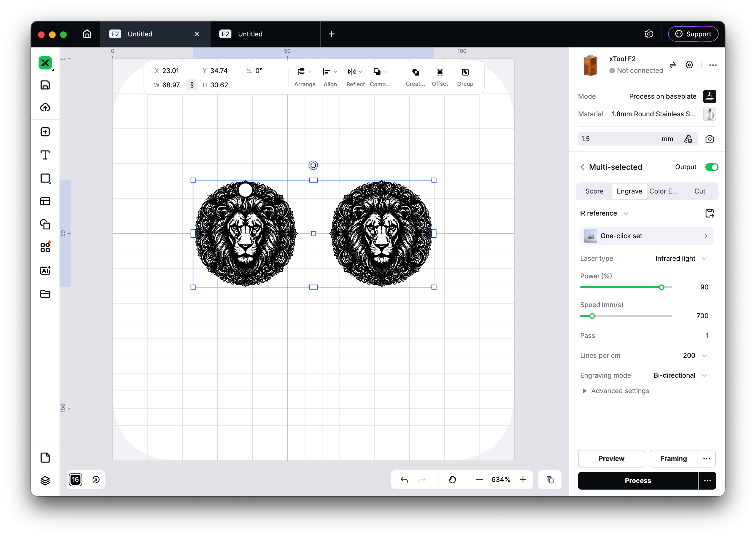The height and width of the screenshot is (537, 756).
Task: Click the zoom in plus button
Action: 523,480
